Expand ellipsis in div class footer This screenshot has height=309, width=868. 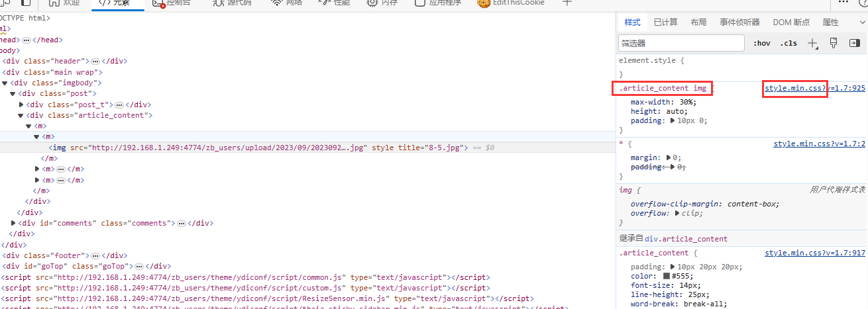[95, 255]
